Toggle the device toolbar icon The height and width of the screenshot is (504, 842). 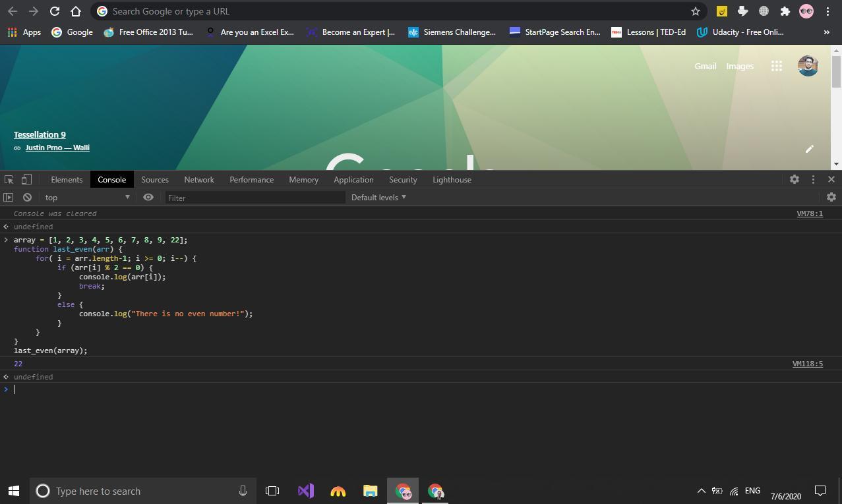[26, 179]
